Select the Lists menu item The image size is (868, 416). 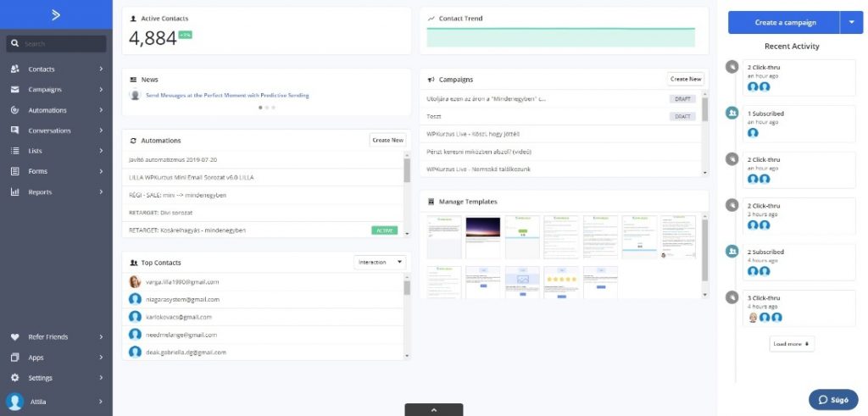coord(35,151)
